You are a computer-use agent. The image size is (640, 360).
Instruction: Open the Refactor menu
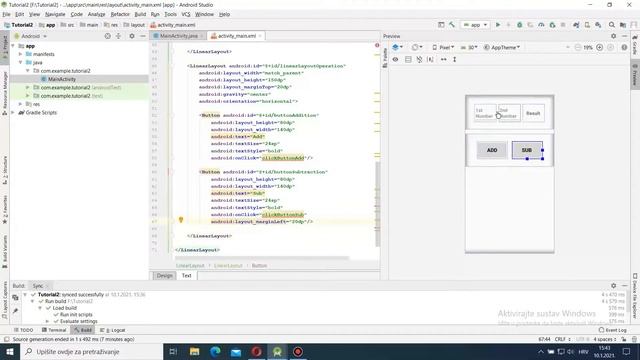coord(120,14)
